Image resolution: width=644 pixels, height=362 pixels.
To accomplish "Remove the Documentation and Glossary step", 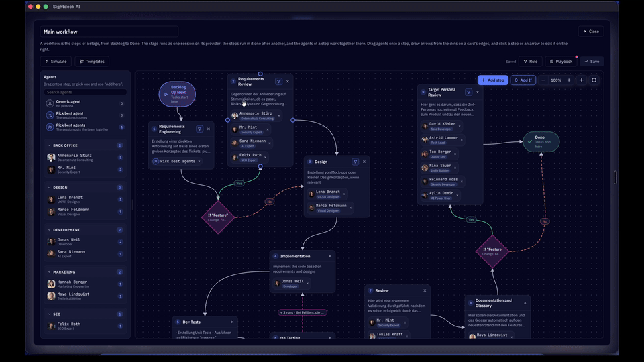I will coord(525,303).
